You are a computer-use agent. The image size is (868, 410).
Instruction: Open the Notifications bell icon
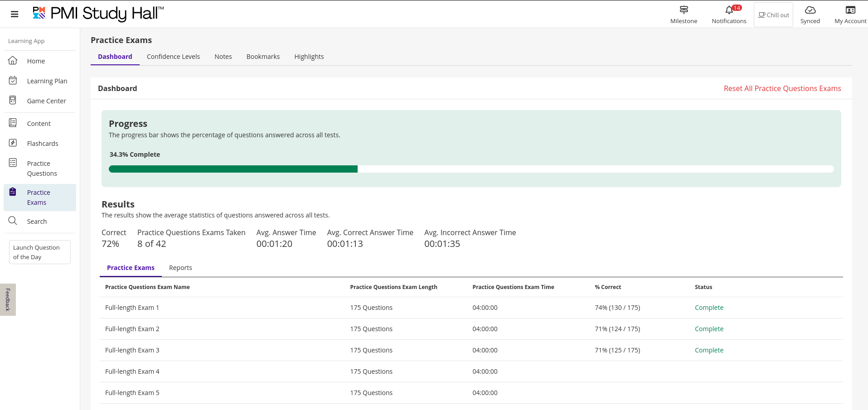728,10
